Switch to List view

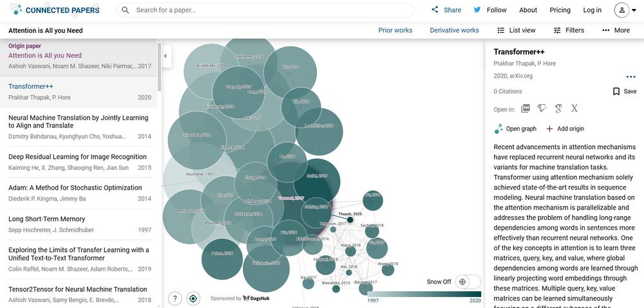(x=516, y=30)
